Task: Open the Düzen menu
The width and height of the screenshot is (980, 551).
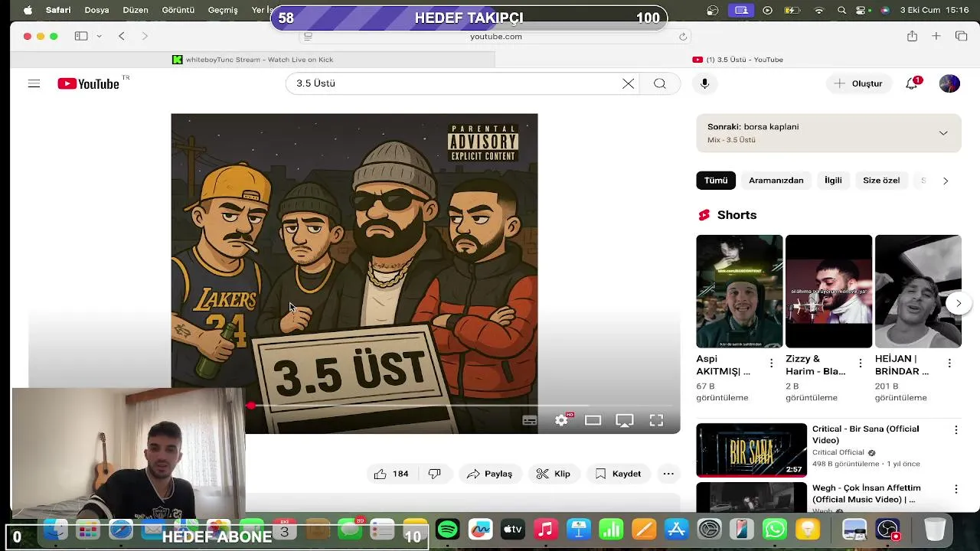Action: coord(136,10)
